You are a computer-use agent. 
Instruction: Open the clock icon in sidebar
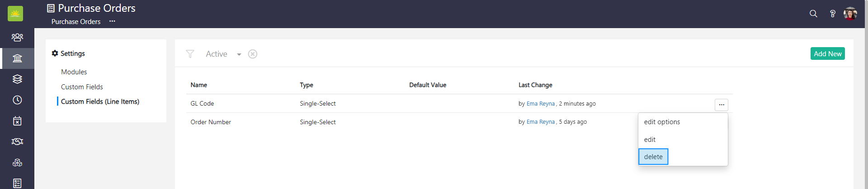pos(17,100)
